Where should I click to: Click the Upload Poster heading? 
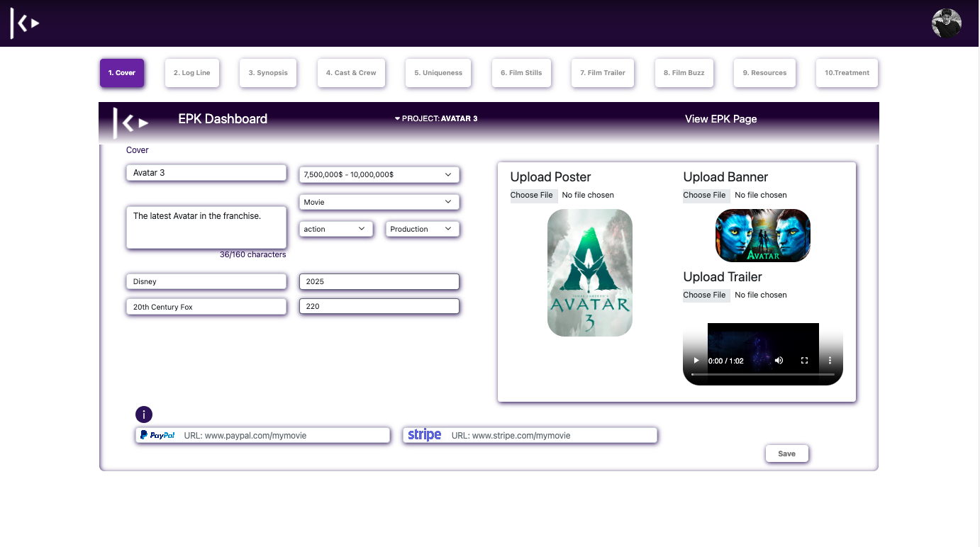click(550, 177)
